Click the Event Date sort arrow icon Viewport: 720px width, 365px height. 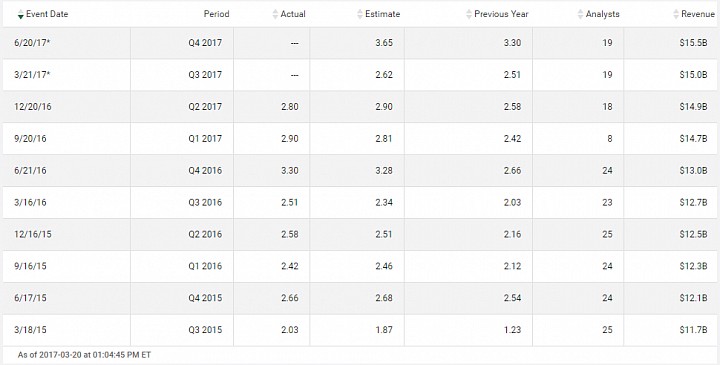point(20,15)
